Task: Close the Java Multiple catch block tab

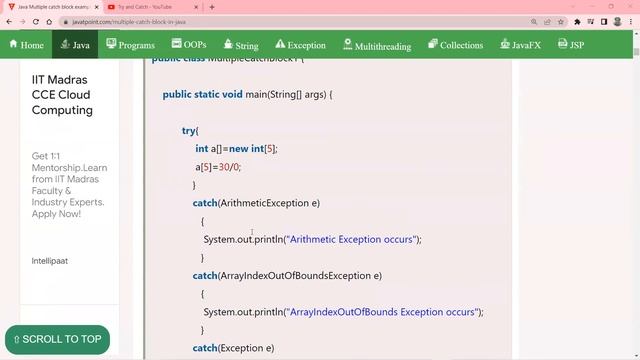Action: point(97,7)
